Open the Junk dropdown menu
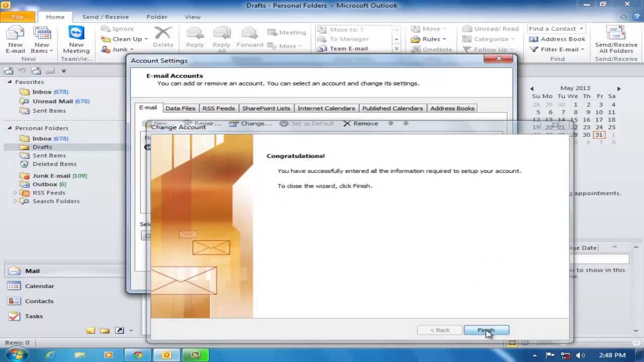 click(117, 49)
